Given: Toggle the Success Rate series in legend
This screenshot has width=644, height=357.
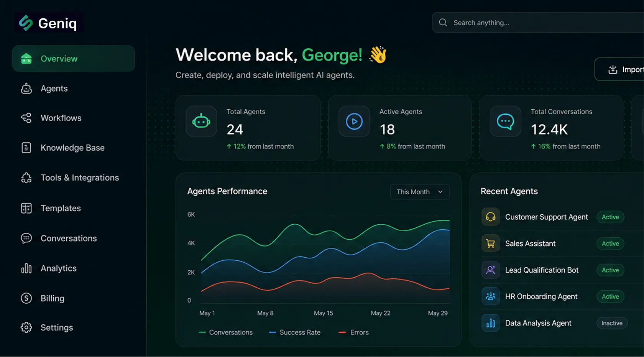Looking at the screenshot, I should click(x=295, y=332).
